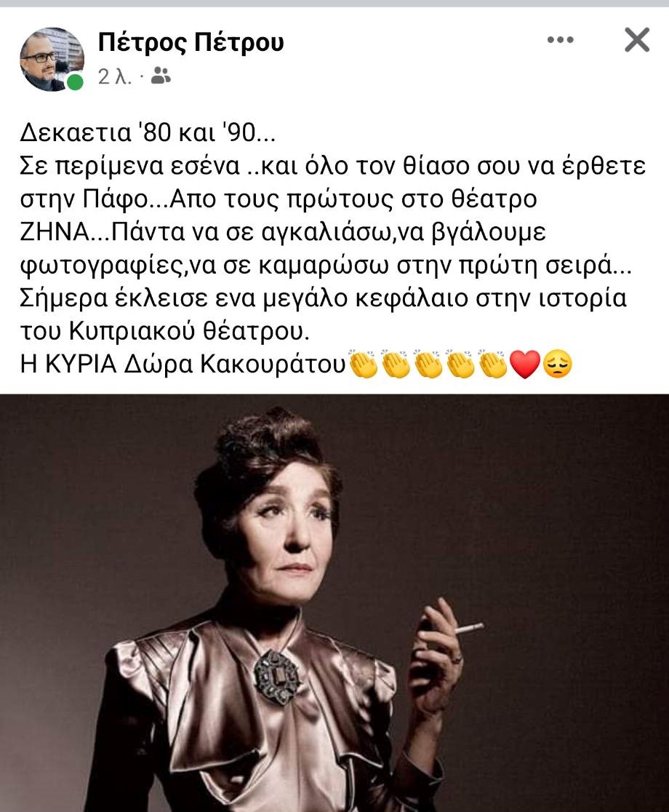
Task: Click the text "του Κυπριακού θέατρου."
Action: coord(164,332)
